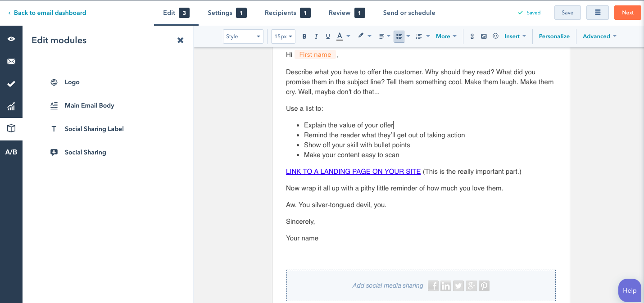Close the Edit modules panel
The width and height of the screenshot is (644, 303).
click(x=180, y=40)
